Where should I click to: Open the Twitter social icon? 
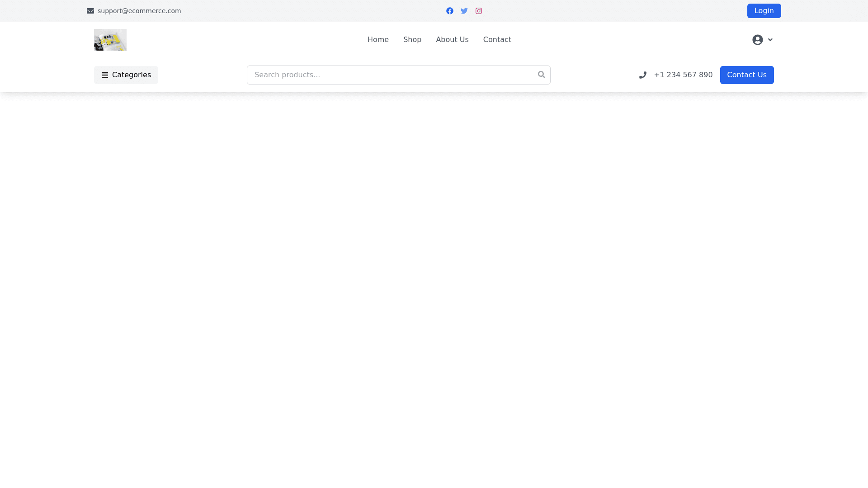pyautogui.click(x=464, y=11)
